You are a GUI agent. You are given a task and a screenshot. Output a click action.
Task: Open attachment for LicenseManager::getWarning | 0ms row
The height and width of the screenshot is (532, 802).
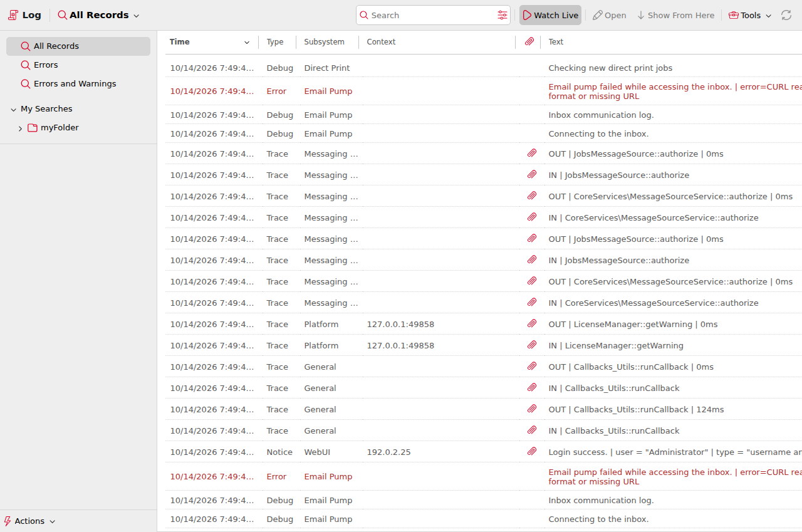coord(532,324)
